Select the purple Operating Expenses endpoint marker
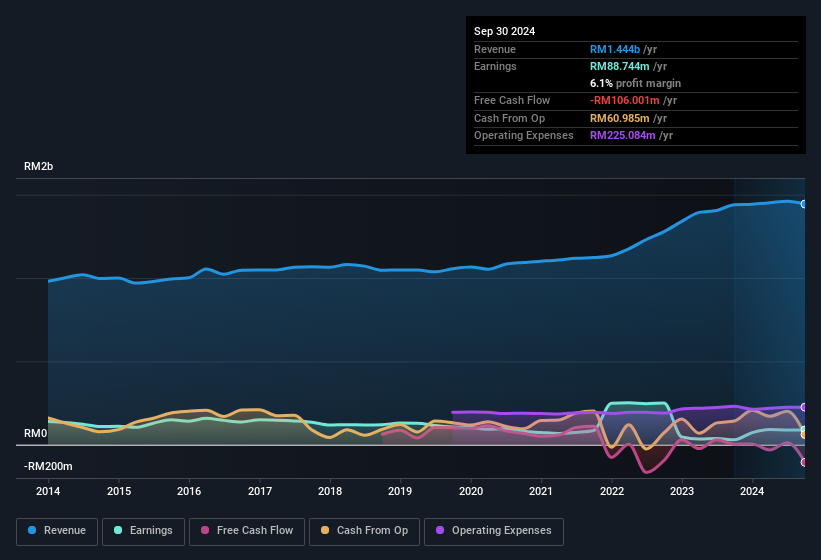The image size is (821, 560). (804, 407)
